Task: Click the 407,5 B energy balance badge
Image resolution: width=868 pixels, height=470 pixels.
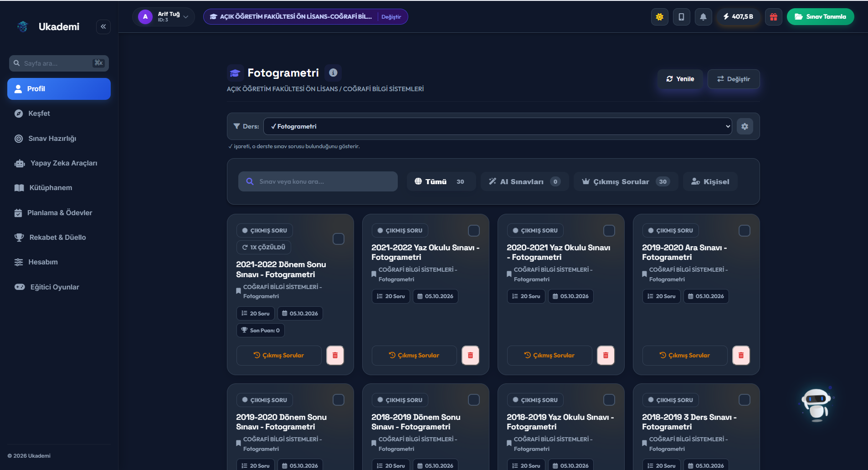Action: [738, 17]
